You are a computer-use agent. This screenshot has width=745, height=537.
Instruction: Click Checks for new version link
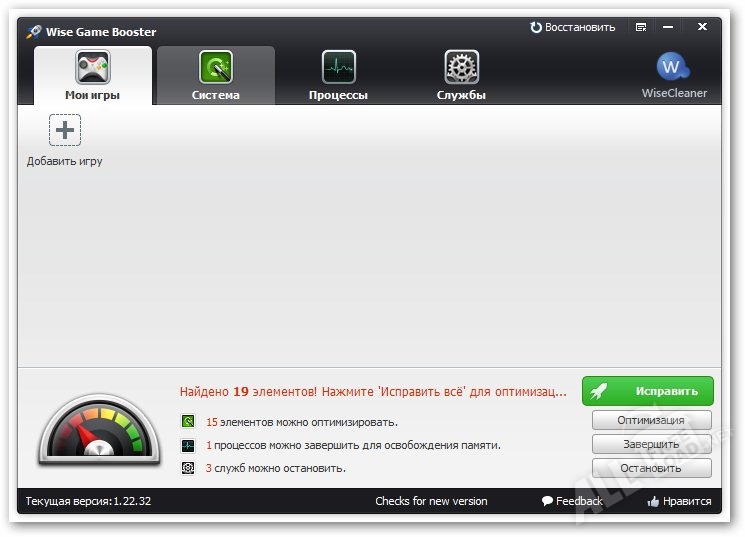(431, 501)
